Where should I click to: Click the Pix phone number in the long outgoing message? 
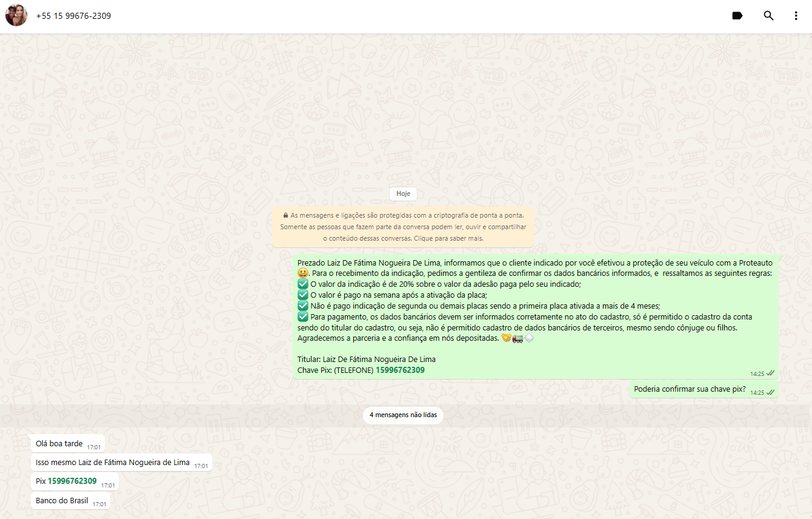[x=400, y=370]
